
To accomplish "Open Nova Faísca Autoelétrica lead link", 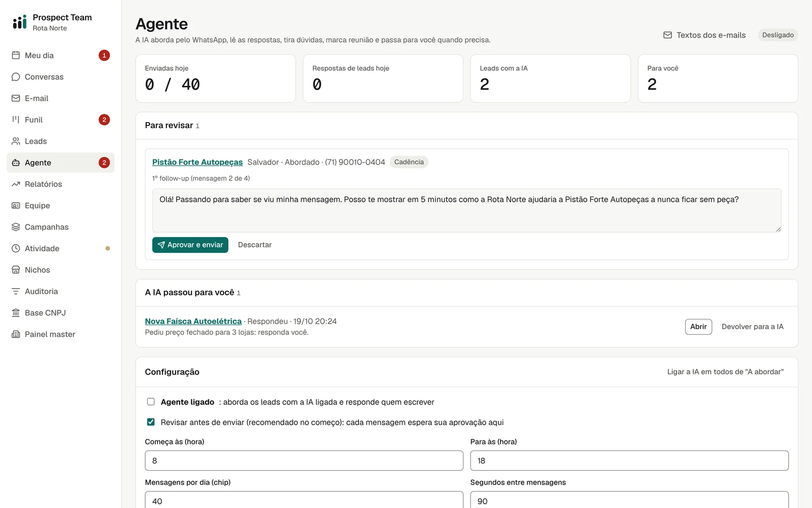I will (x=193, y=321).
